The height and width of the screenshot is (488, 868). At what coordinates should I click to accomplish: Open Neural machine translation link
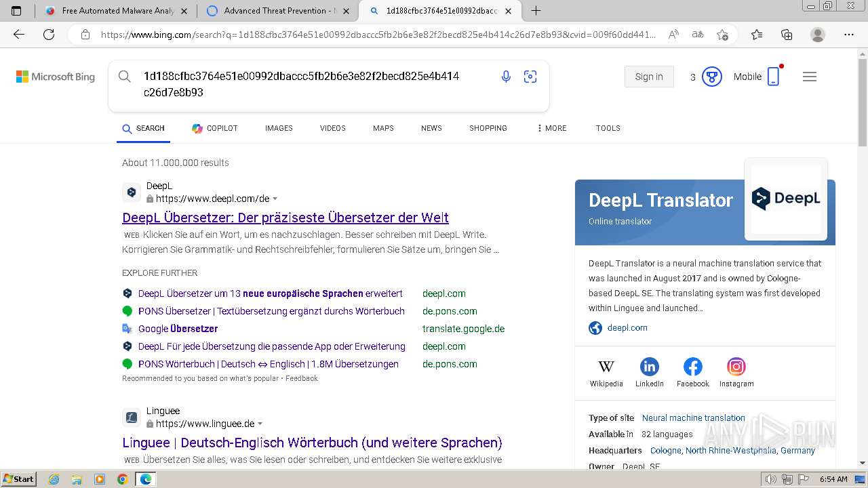point(694,418)
